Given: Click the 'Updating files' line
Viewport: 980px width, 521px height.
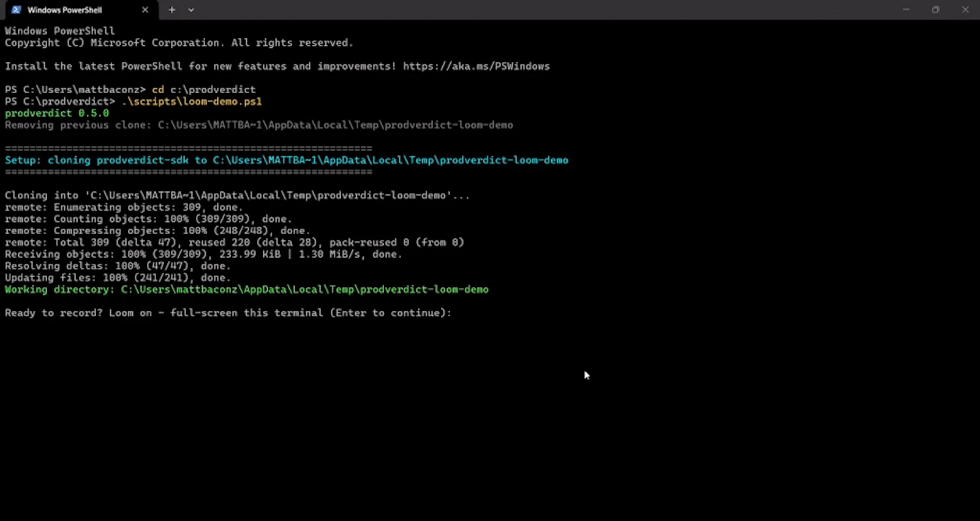Looking at the screenshot, I should (x=118, y=278).
